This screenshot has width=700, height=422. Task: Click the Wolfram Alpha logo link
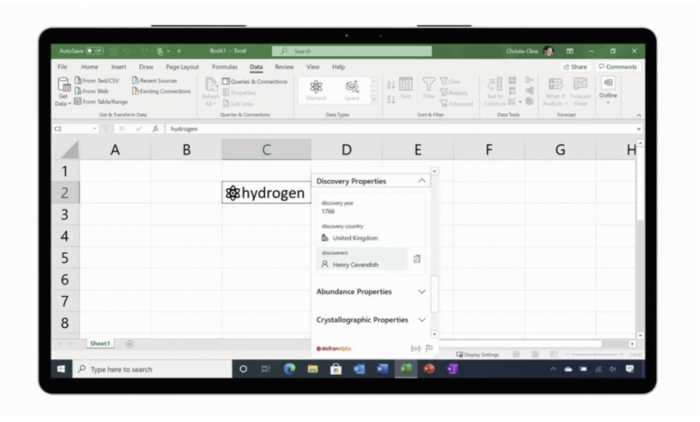(x=333, y=349)
